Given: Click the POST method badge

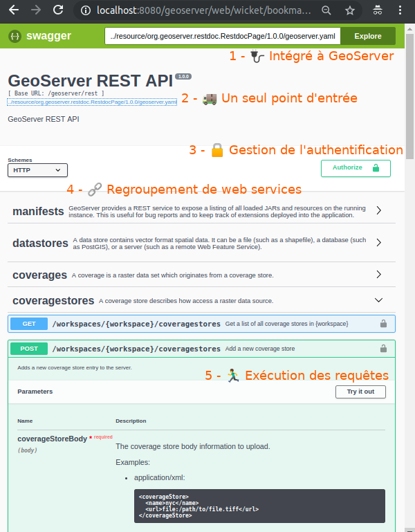Looking at the screenshot, I should coord(29,349).
